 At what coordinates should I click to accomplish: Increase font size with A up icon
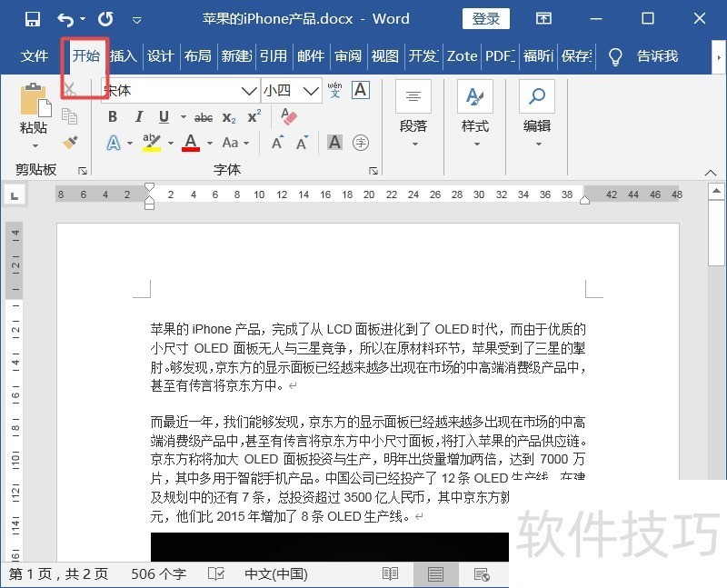coord(278,143)
